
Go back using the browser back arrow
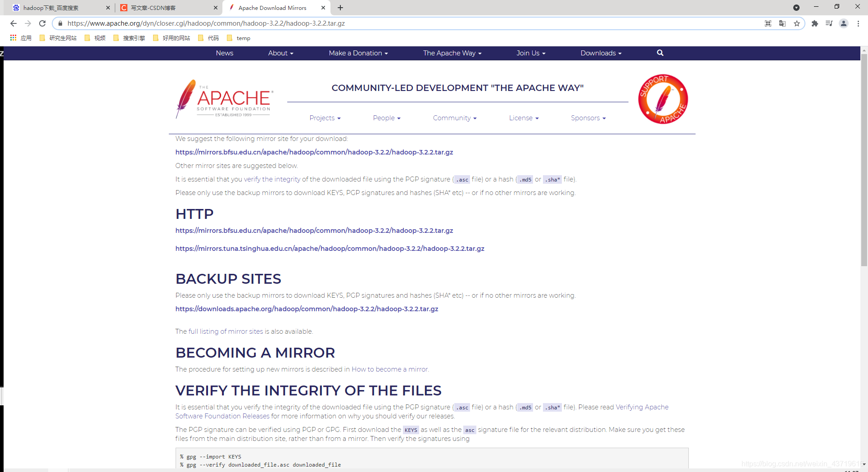(14, 23)
